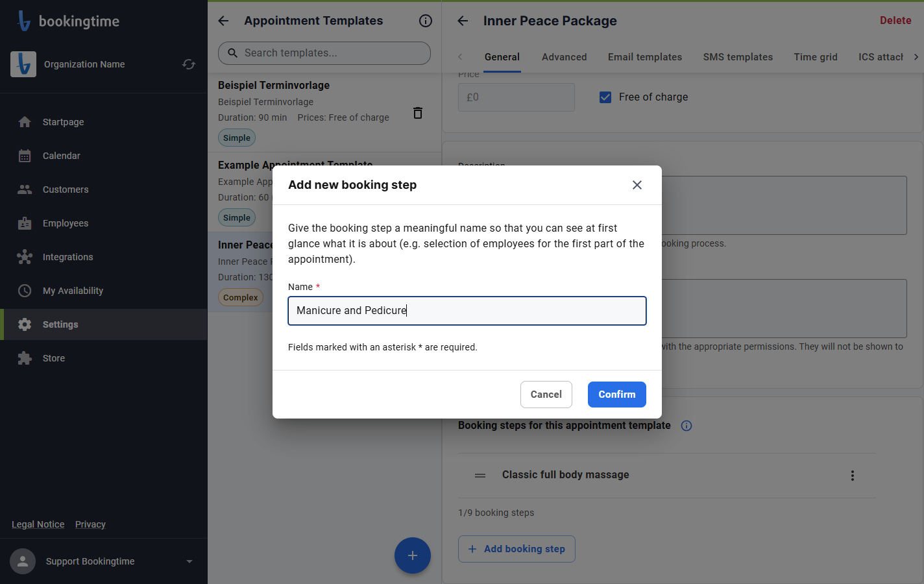Show booking steps info icon
This screenshot has height=584, width=924.
[x=687, y=426]
